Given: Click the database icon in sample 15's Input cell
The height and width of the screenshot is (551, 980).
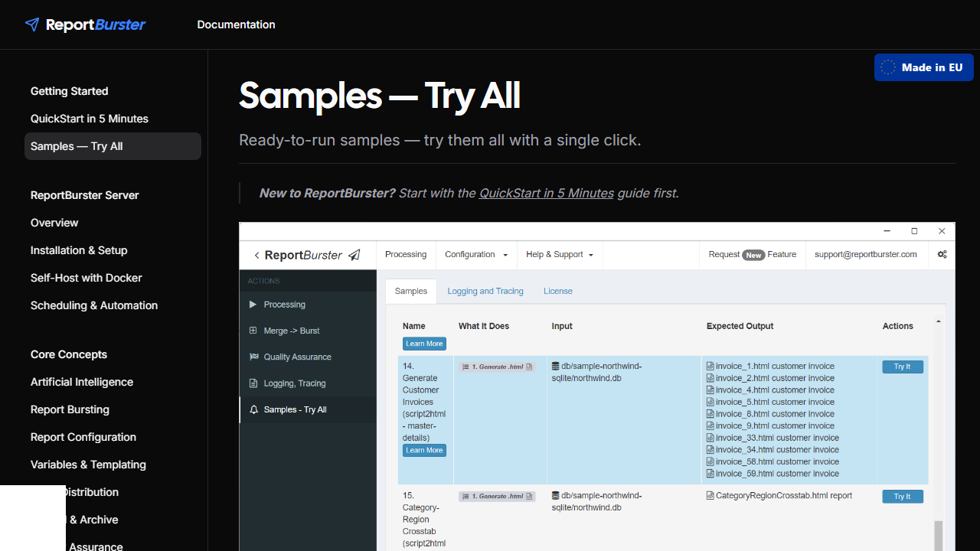Looking at the screenshot, I should pyautogui.click(x=555, y=495).
